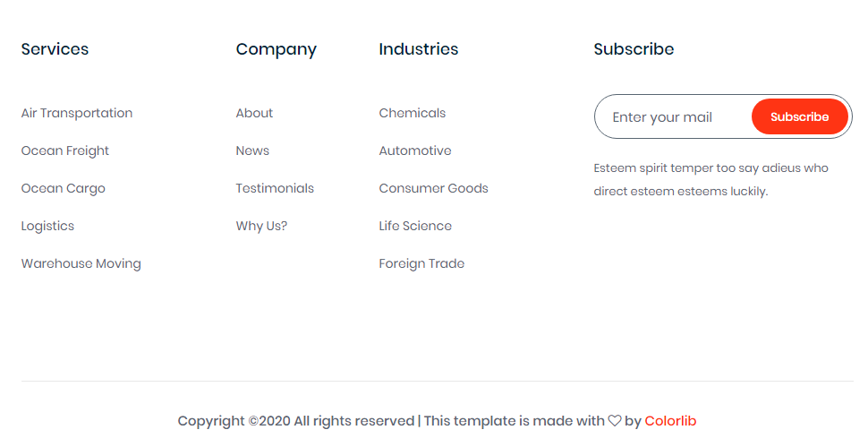868x447 pixels.
Task: Open the Life Science link
Action: tap(416, 226)
